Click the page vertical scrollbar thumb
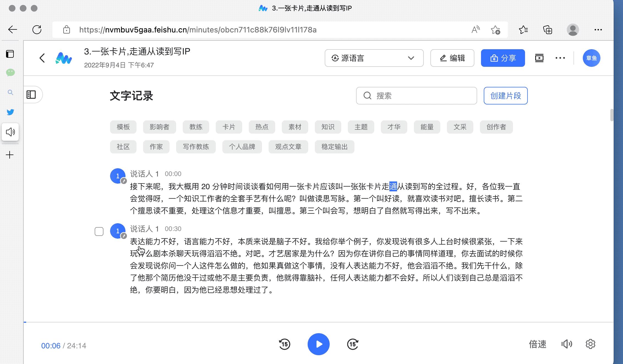 (612, 115)
